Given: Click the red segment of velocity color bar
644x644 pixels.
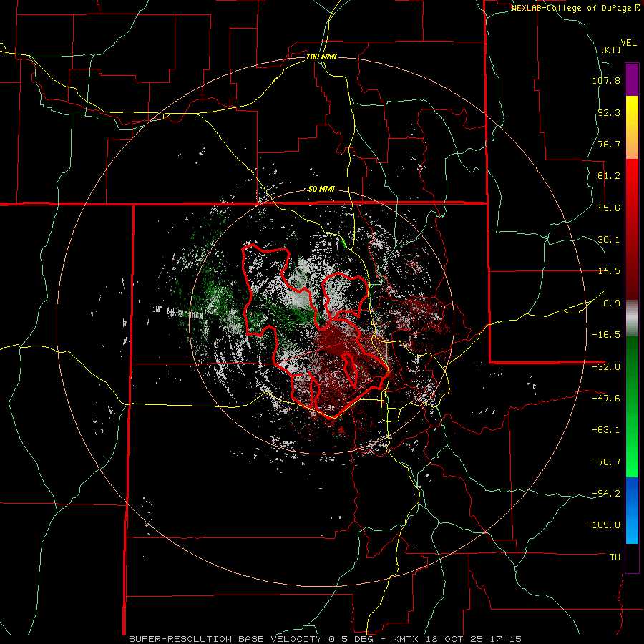Looking at the screenshot, I should pyautogui.click(x=632, y=229).
